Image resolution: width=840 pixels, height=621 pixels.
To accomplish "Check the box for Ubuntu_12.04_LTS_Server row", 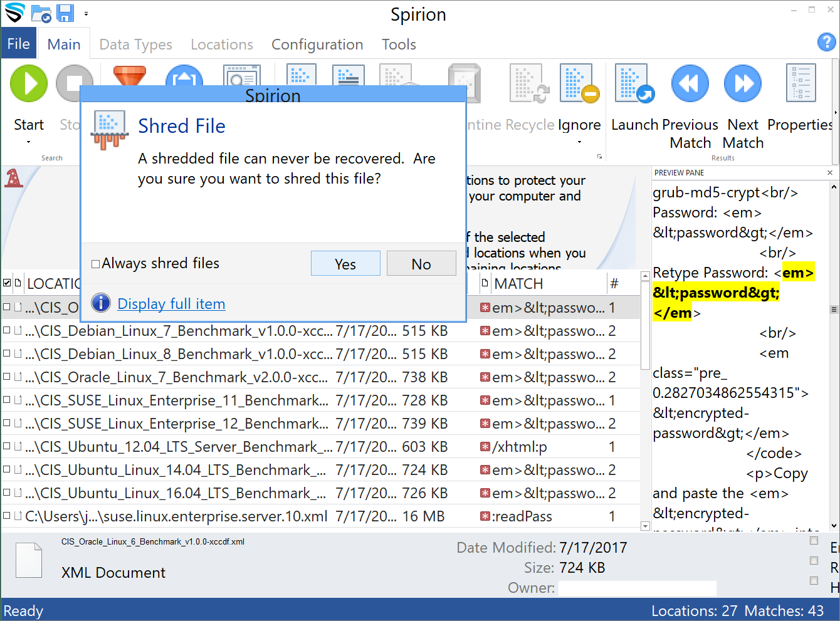I will [7, 446].
